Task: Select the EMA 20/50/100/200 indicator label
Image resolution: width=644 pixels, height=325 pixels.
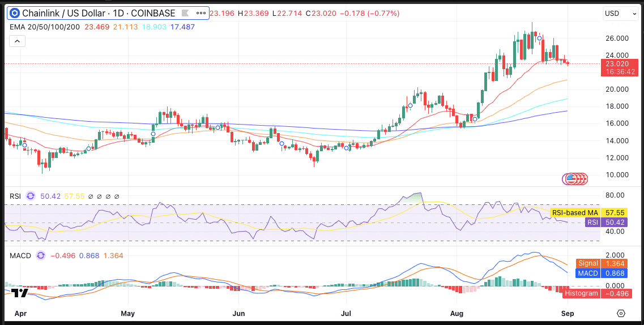Action: tap(45, 27)
